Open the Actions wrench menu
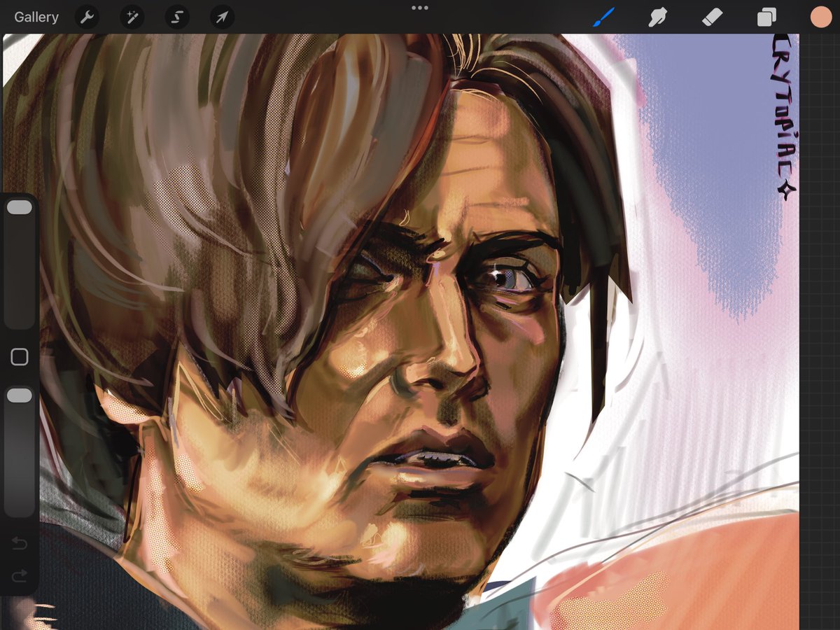The width and height of the screenshot is (840, 630). tap(87, 17)
